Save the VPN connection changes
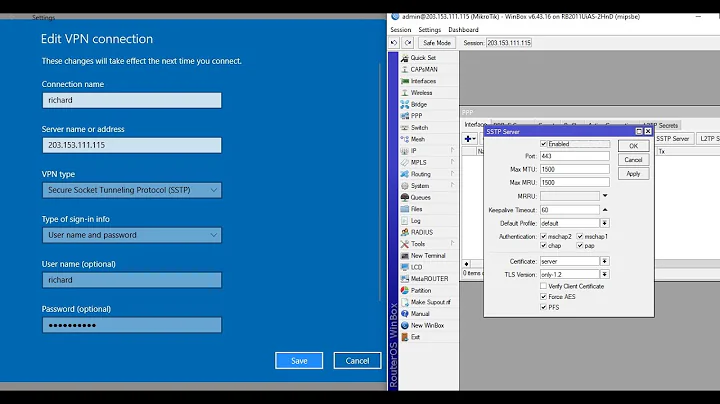720x404 pixels. [299, 361]
